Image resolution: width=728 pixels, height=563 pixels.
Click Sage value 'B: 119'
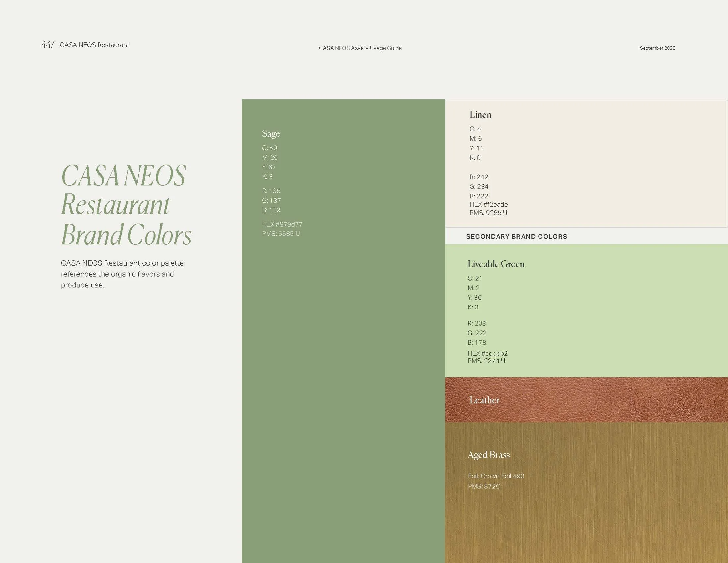pyautogui.click(x=271, y=210)
